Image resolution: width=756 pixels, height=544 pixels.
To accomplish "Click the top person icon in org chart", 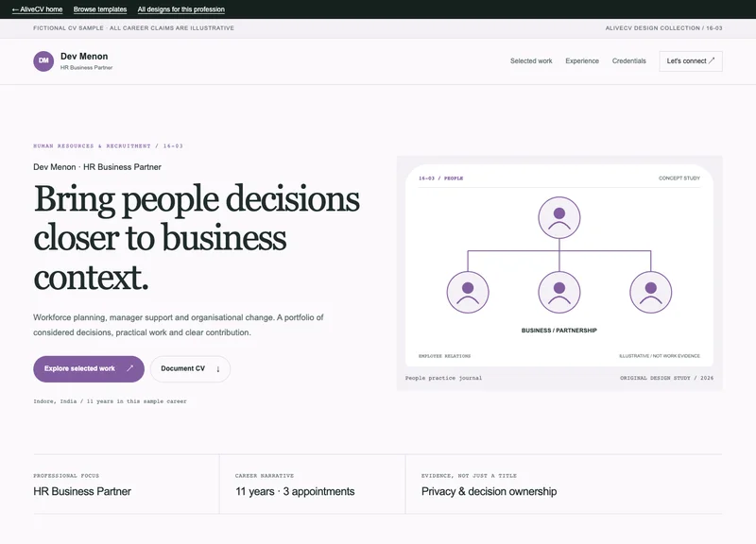I will coord(559,217).
